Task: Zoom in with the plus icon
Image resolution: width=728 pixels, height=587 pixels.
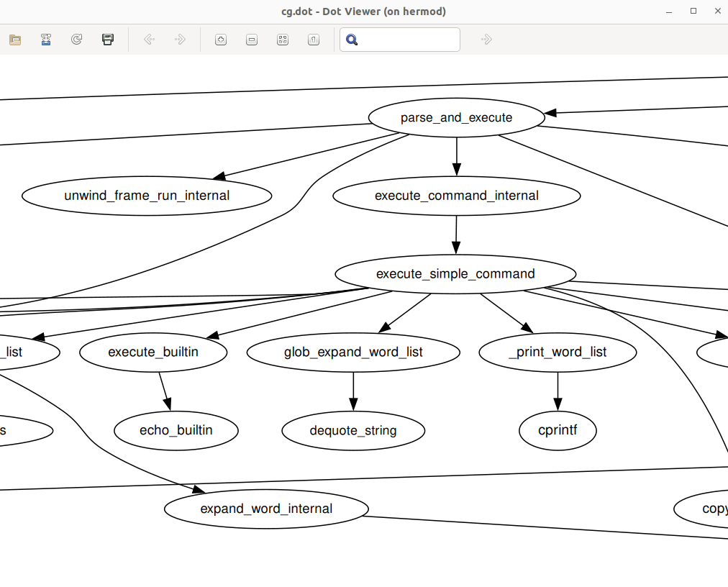Action: point(222,40)
